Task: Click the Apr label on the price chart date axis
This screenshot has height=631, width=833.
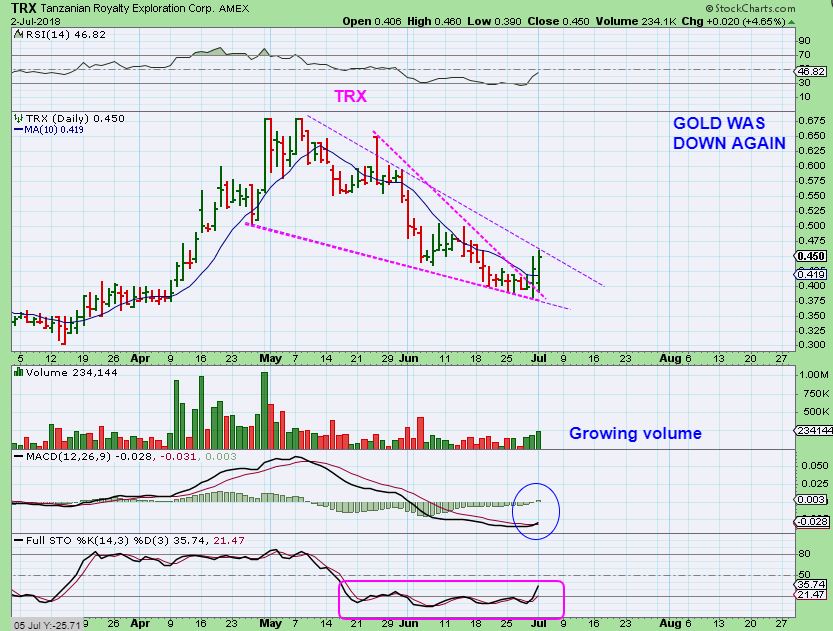Action: tap(140, 359)
